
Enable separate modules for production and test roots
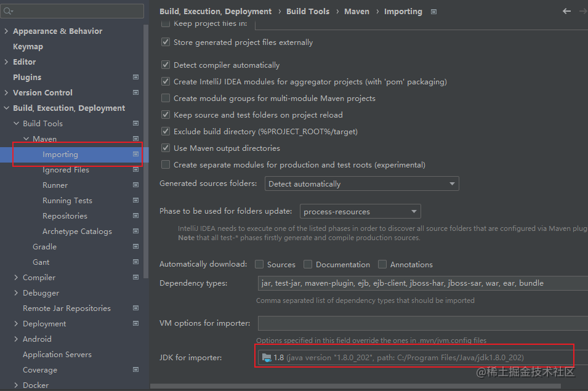pyautogui.click(x=166, y=164)
